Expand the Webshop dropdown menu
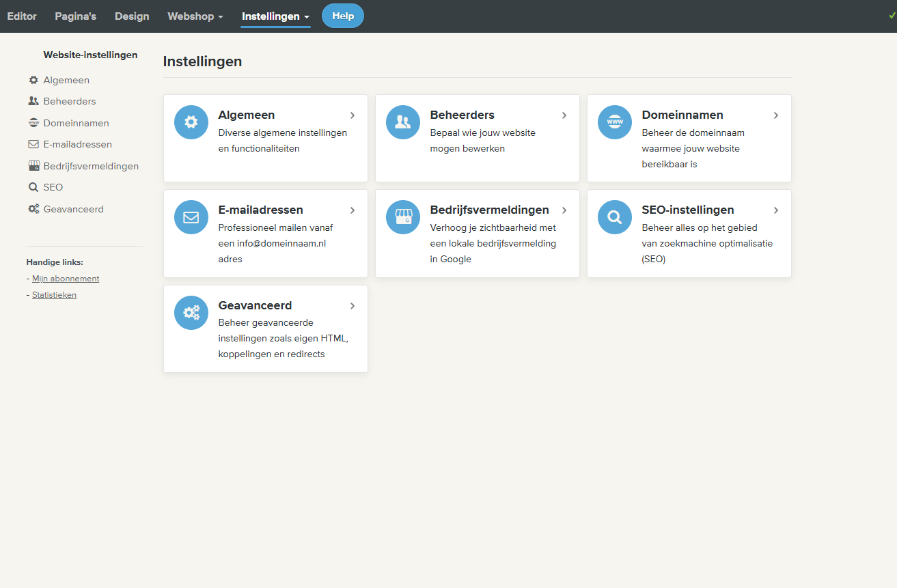Viewport: 897px width, 588px height. tap(195, 16)
